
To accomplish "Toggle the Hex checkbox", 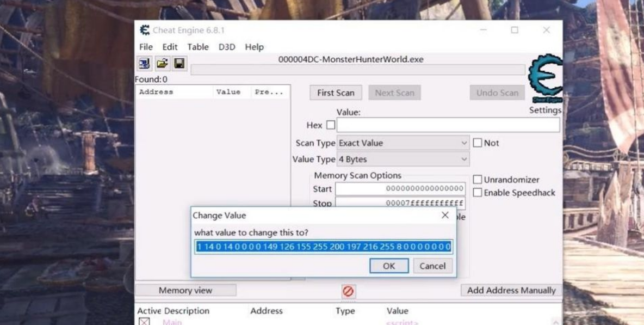I will (x=331, y=125).
